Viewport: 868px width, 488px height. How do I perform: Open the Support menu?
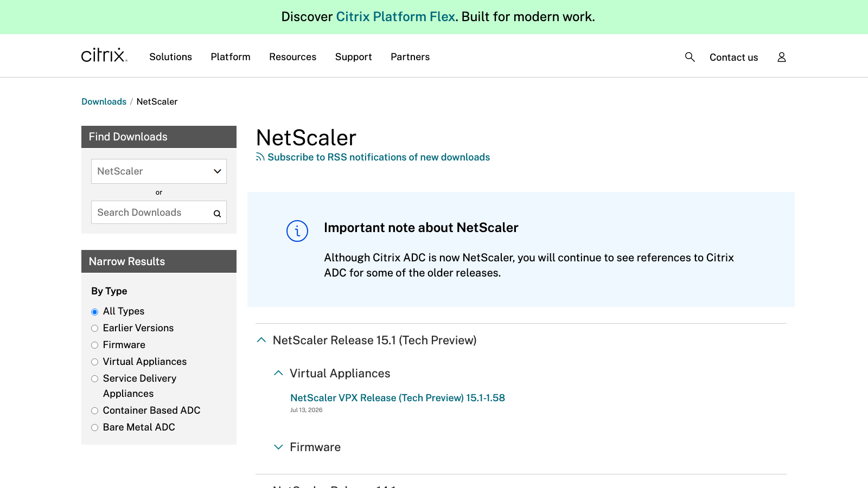click(353, 57)
